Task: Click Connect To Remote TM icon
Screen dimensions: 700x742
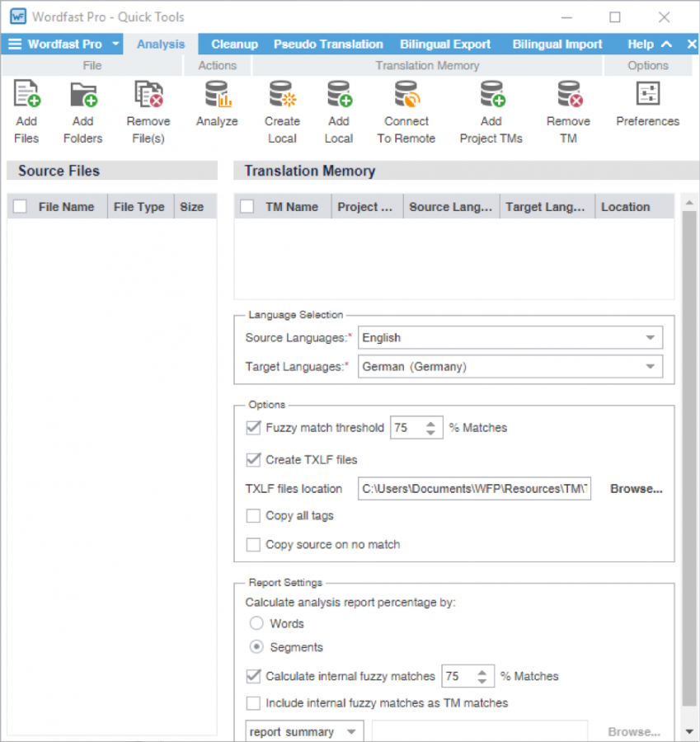Action: 406,96
